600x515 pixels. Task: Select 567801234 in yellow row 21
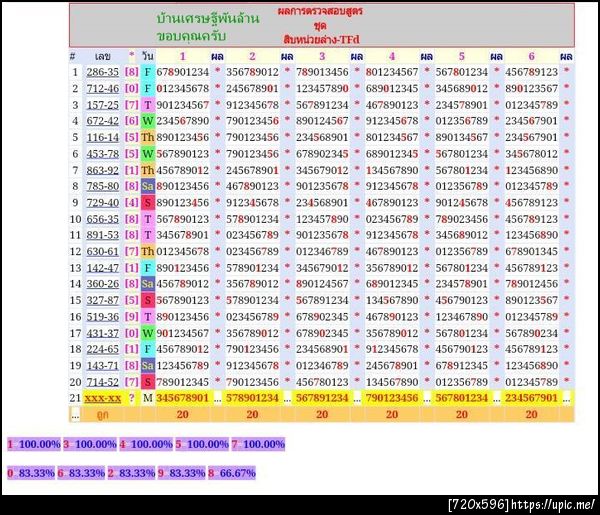(x=461, y=398)
